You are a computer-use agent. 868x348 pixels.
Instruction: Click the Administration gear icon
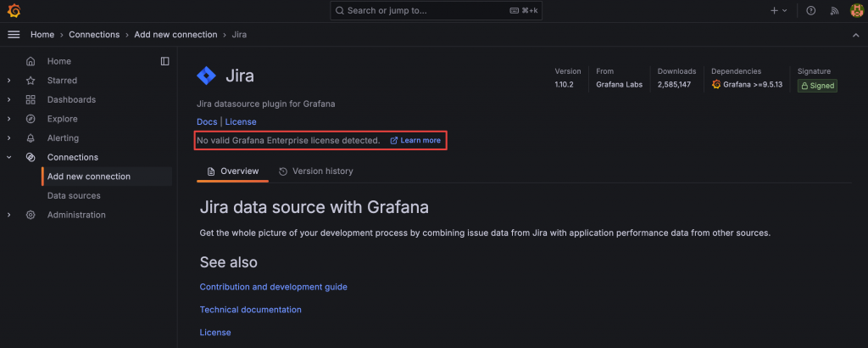[31, 215]
